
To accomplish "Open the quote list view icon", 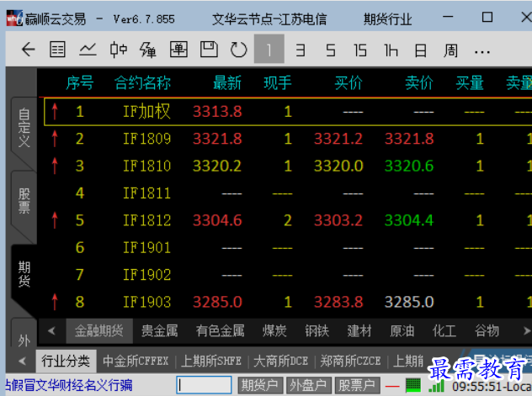I will point(58,50).
